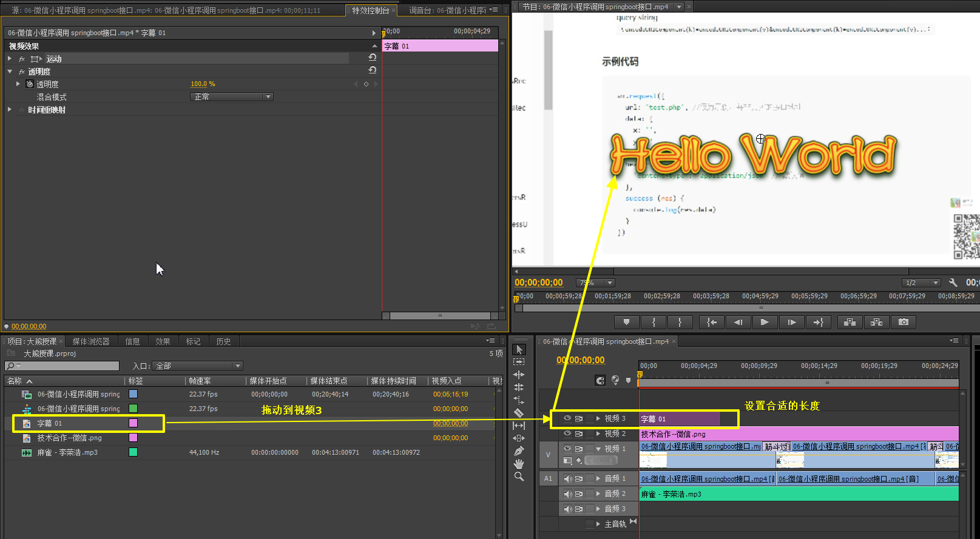Select the Razor tool
This screenshot has height=539, width=980.
click(519, 412)
